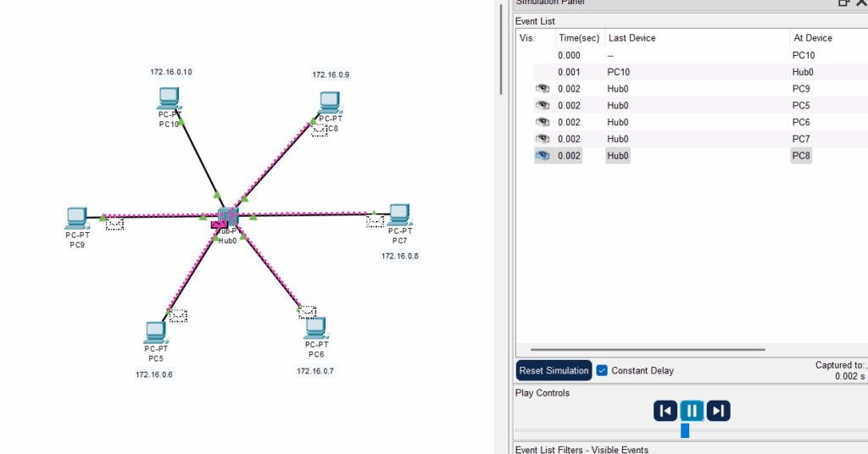Select the PC9 computer icon
Image resolution: width=868 pixels, height=454 pixels.
click(77, 219)
